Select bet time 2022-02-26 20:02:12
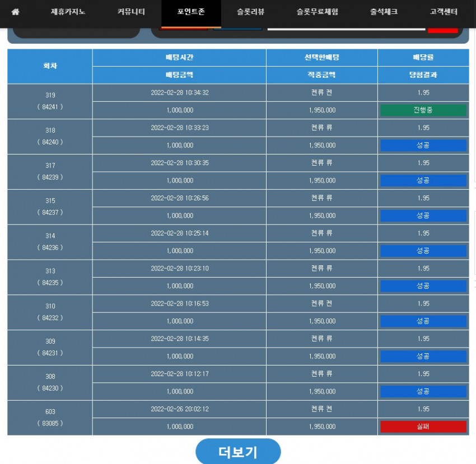Image resolution: width=476 pixels, height=464 pixels. point(180,409)
